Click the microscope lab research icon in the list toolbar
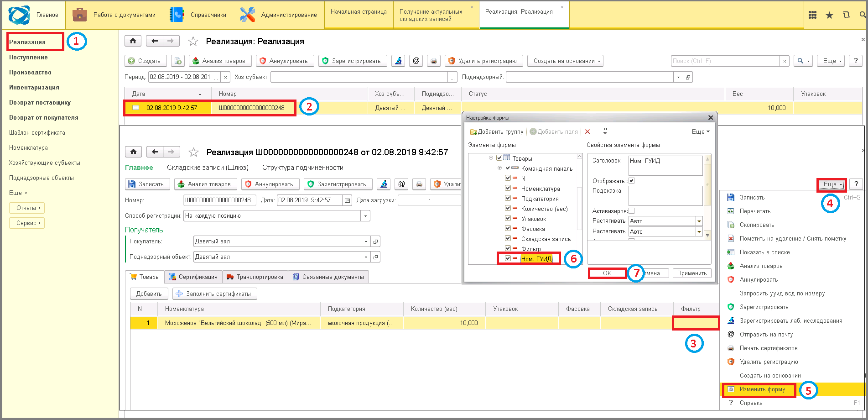 (398, 61)
